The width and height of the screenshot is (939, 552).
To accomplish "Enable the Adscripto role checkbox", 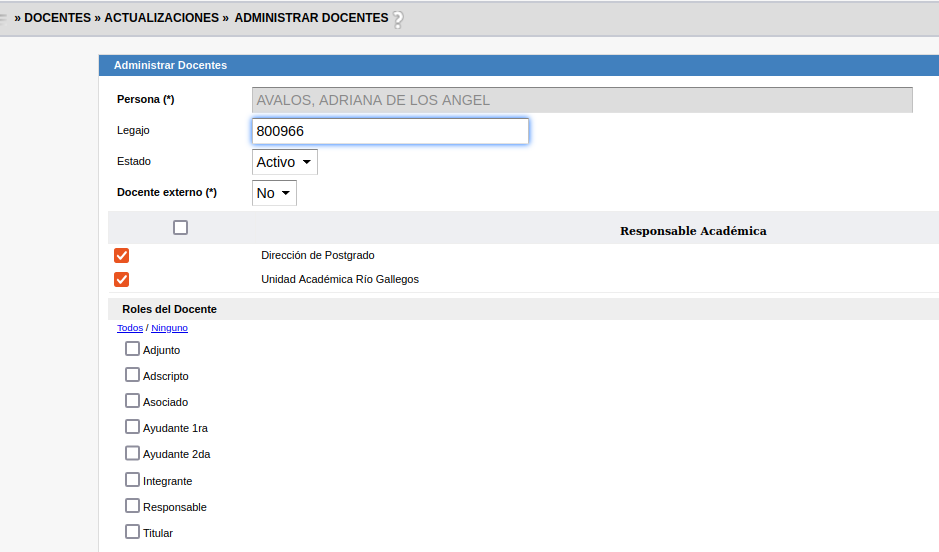I will coord(132,375).
